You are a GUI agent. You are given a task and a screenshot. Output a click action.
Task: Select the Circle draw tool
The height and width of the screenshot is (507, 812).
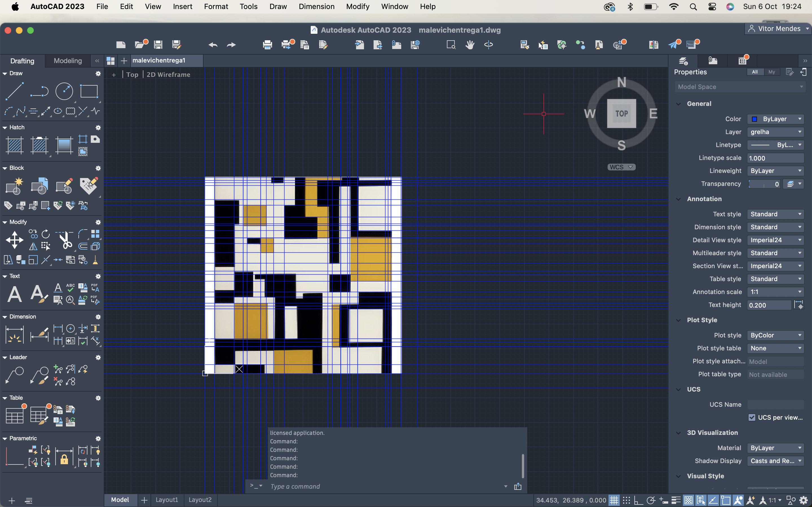click(64, 91)
